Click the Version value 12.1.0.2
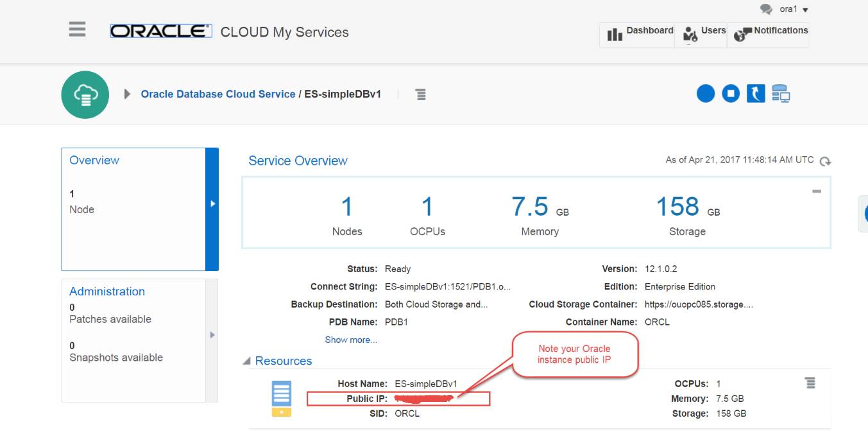Image resolution: width=868 pixels, height=443 pixels. click(x=660, y=268)
